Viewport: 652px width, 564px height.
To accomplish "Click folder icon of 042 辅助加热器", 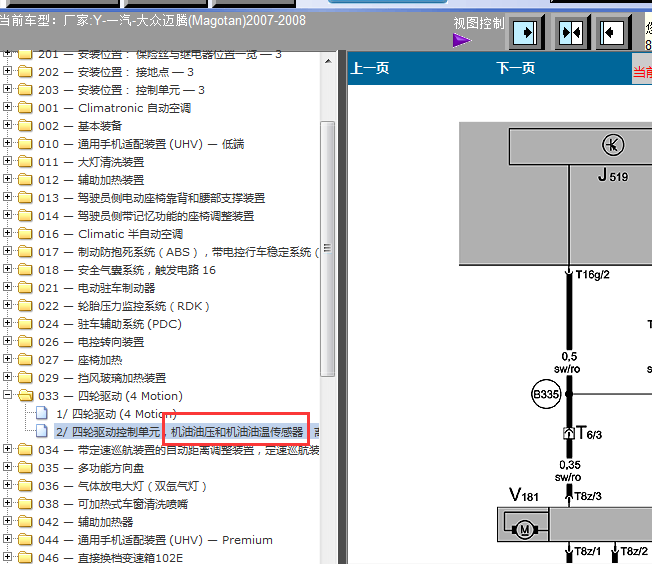I will 25,522.
